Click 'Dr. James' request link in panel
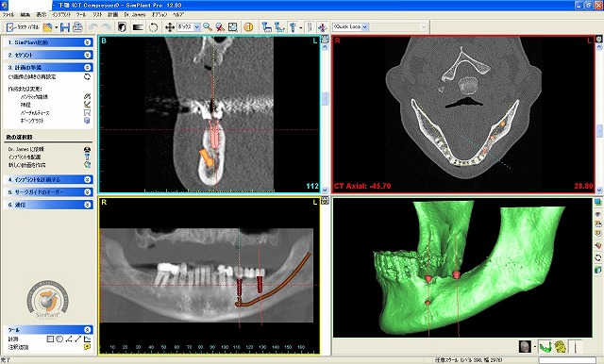This screenshot has height=364, width=604. [25, 149]
